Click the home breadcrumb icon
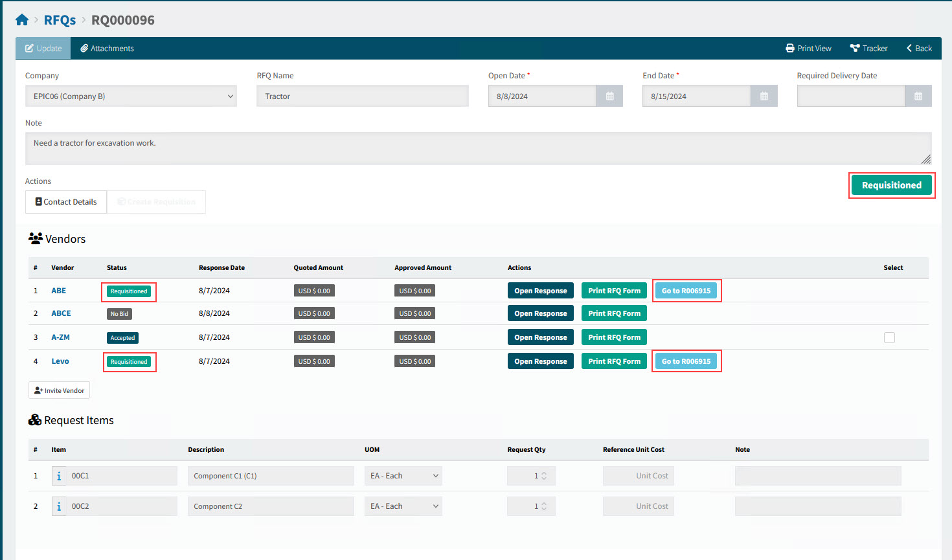Image resolution: width=952 pixels, height=560 pixels. (x=22, y=19)
